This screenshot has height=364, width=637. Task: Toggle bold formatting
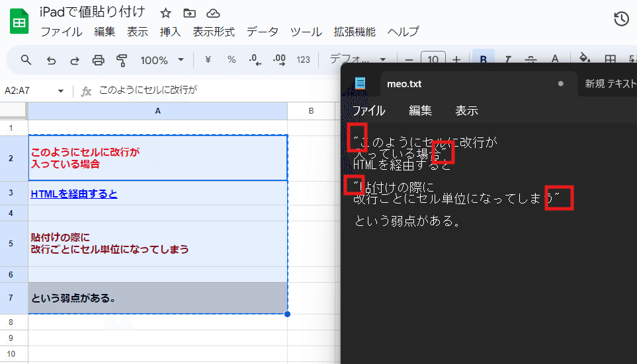(x=483, y=57)
